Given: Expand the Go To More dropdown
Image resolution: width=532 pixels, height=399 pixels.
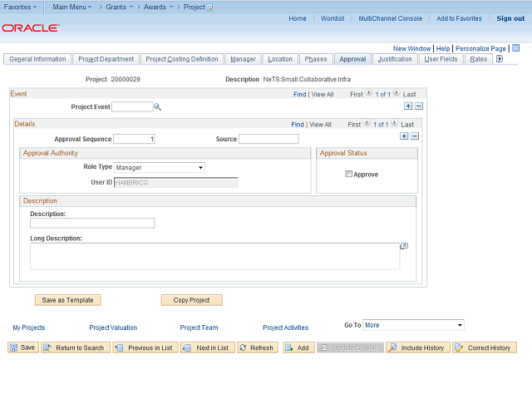Looking at the screenshot, I should coord(413,325).
